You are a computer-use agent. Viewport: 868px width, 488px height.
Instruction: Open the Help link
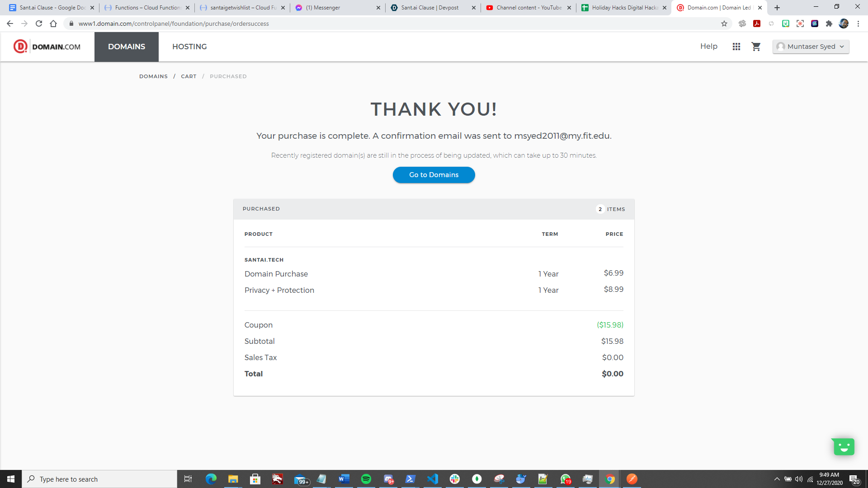pos(708,47)
